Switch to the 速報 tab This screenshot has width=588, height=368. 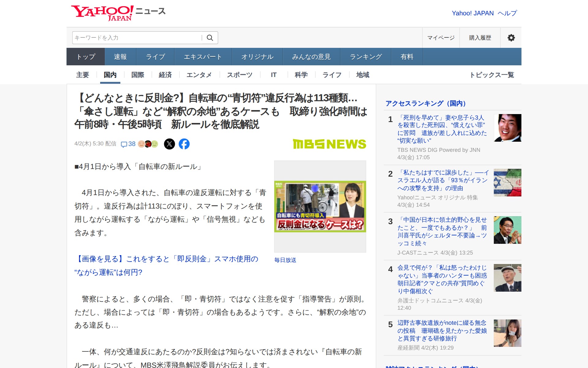click(x=120, y=57)
